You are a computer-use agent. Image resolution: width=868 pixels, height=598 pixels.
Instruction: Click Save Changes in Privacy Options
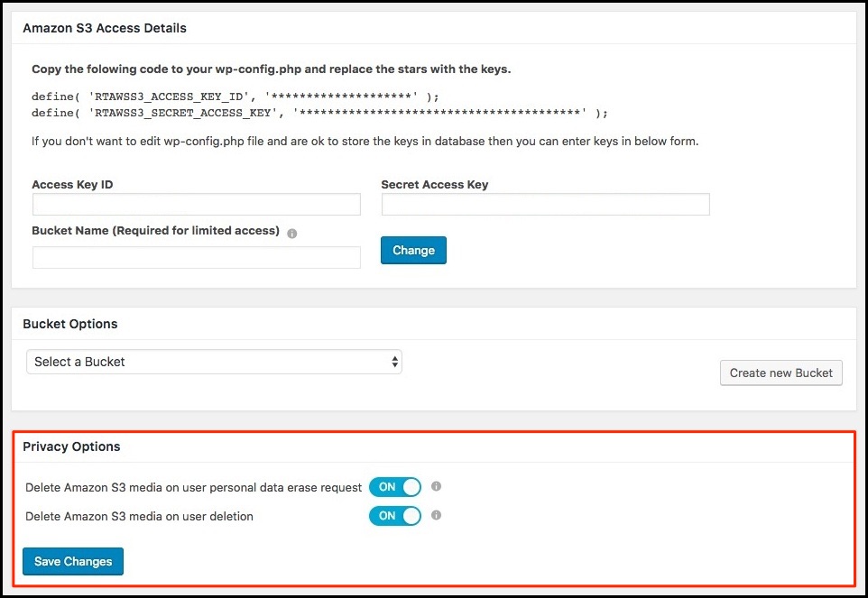73,561
